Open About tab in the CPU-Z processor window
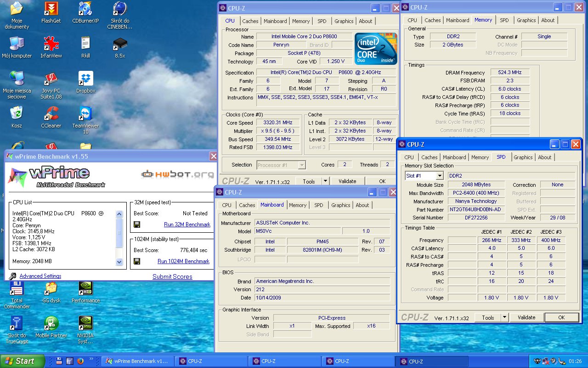The image size is (588, 368). click(366, 21)
